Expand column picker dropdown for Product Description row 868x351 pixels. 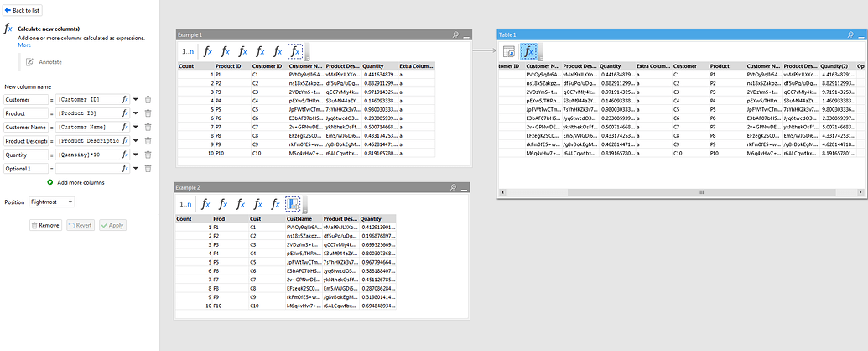point(136,141)
